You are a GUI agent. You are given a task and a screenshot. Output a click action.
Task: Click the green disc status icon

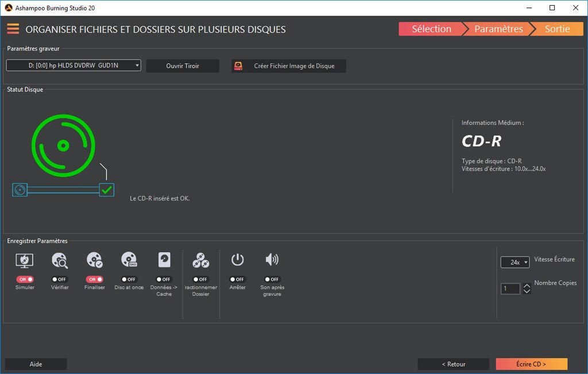coord(63,145)
